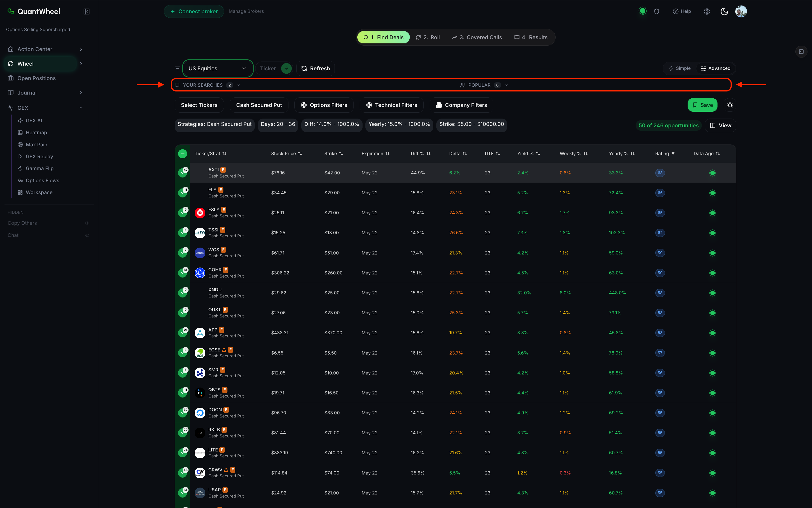Collapse the GEX section chevron
The image size is (812, 508).
(81, 108)
